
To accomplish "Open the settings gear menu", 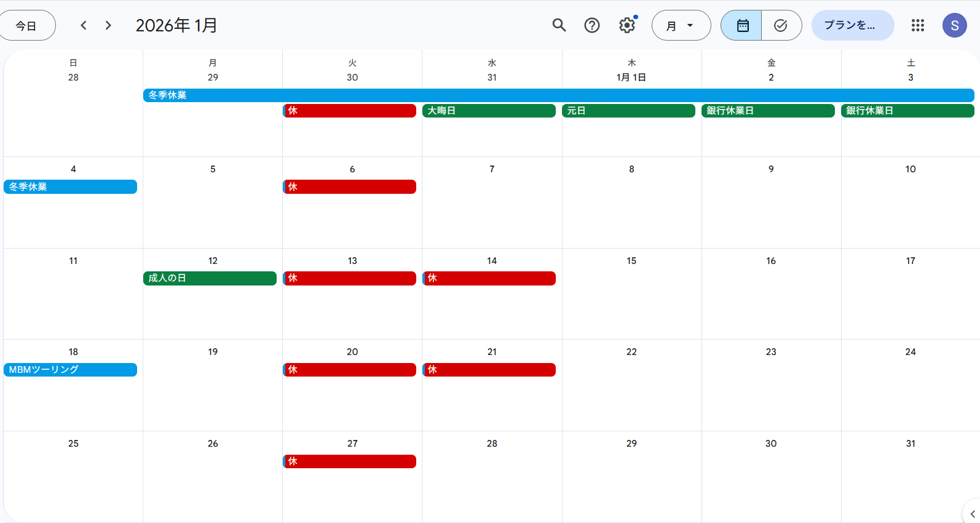I will pos(626,25).
